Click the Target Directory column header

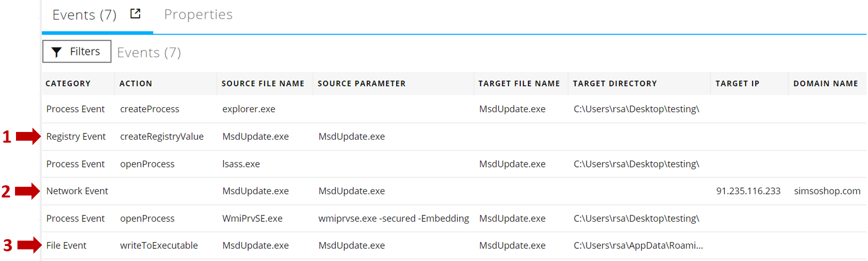pos(615,83)
